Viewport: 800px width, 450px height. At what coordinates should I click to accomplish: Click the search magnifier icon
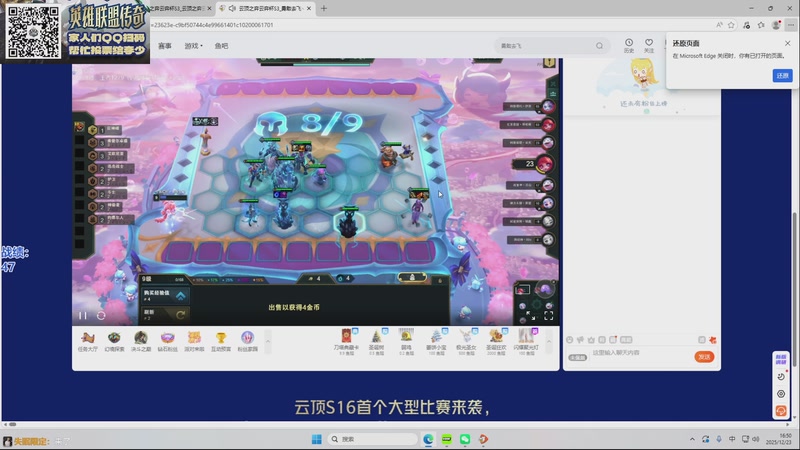point(599,45)
